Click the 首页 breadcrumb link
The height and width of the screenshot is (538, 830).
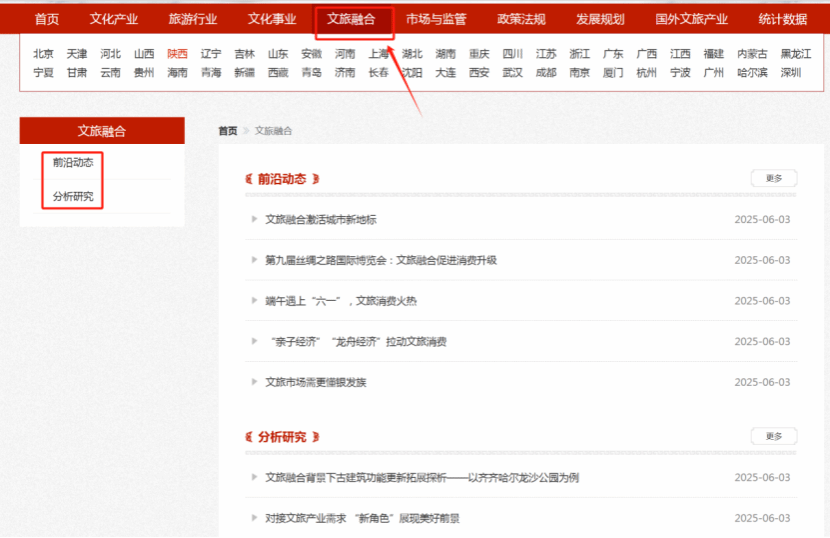point(228,131)
